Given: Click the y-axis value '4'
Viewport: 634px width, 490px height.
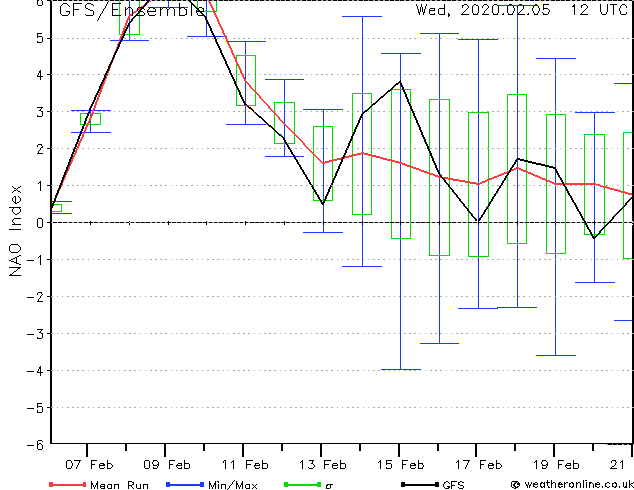Looking at the screenshot, I should tap(39, 75).
